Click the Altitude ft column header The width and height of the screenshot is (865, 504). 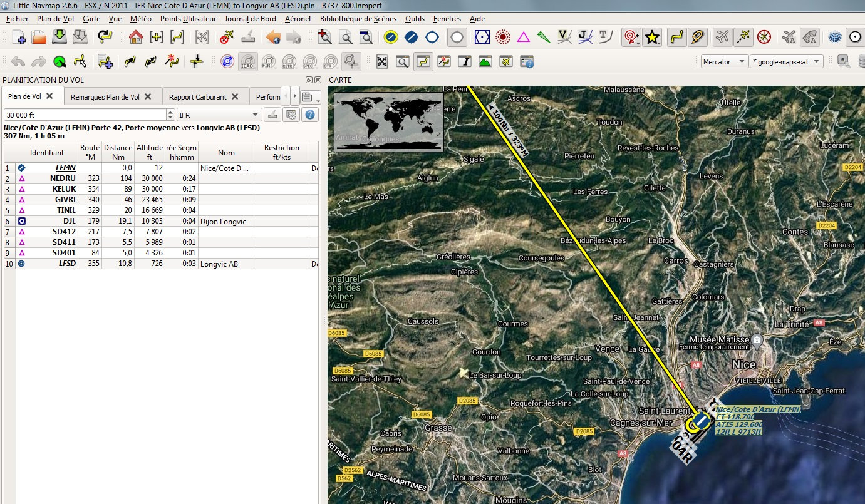pos(150,152)
